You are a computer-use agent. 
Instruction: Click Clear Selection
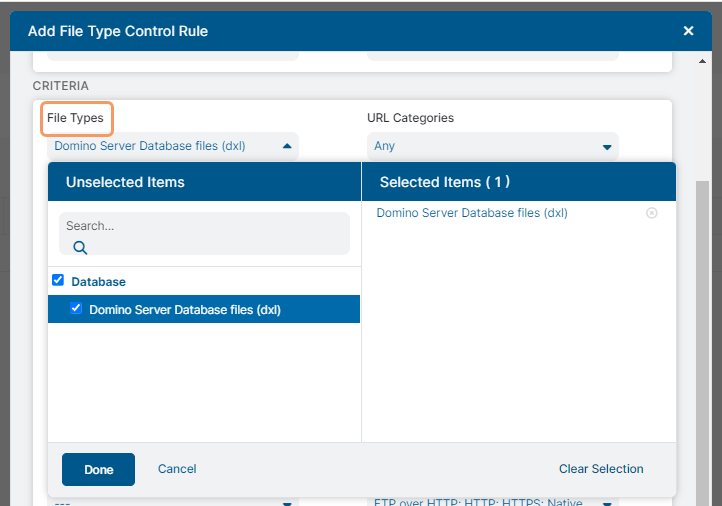tap(601, 469)
